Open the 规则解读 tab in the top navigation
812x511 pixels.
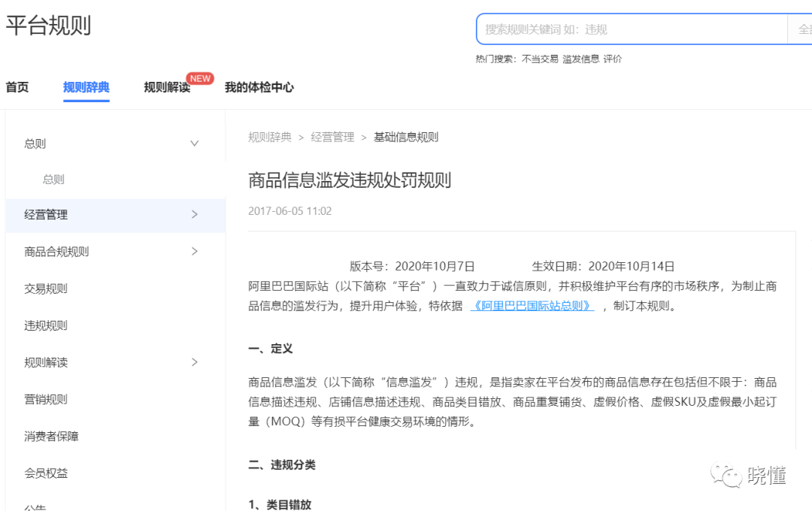167,87
